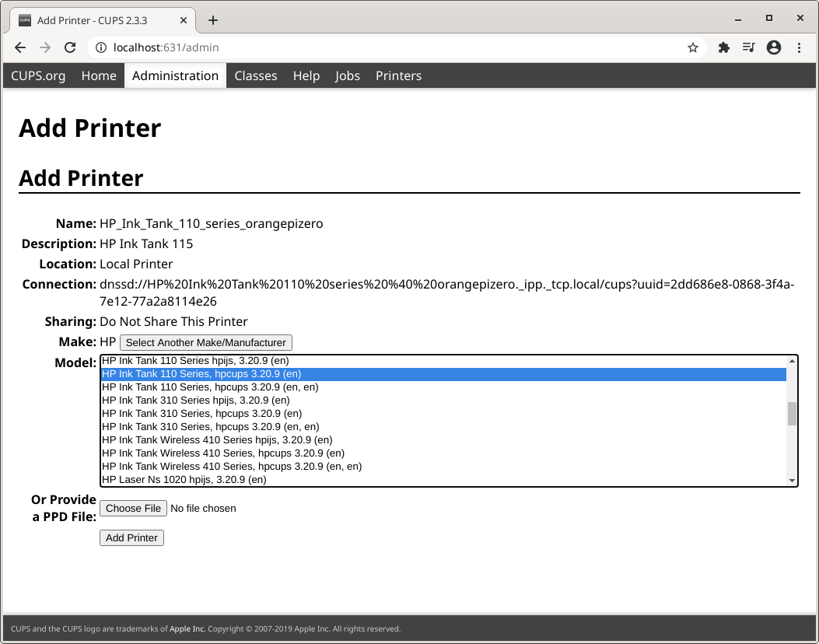Open the media control playlist icon
The width and height of the screenshot is (819, 644).
coord(748,47)
